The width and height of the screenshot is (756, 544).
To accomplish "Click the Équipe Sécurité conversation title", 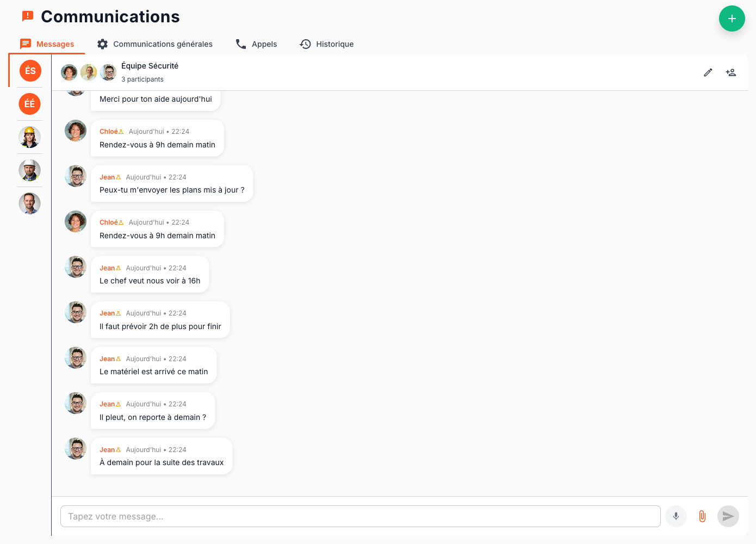I will coord(150,66).
